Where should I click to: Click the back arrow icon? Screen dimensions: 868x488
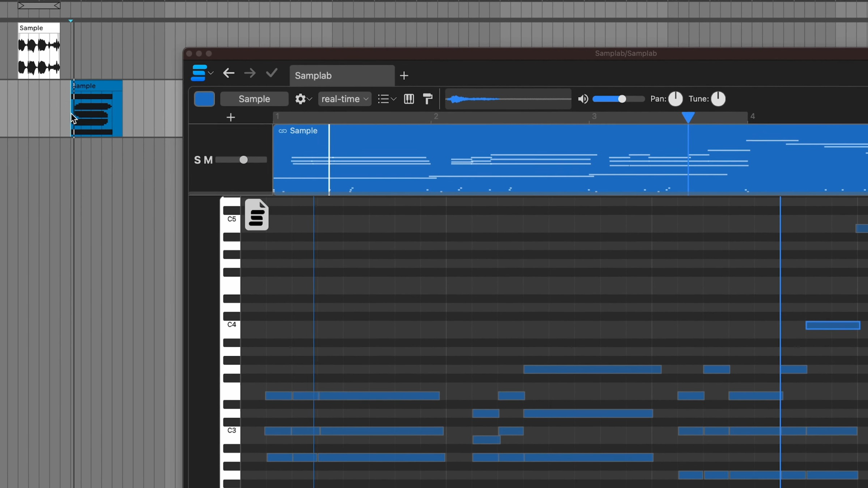click(229, 73)
